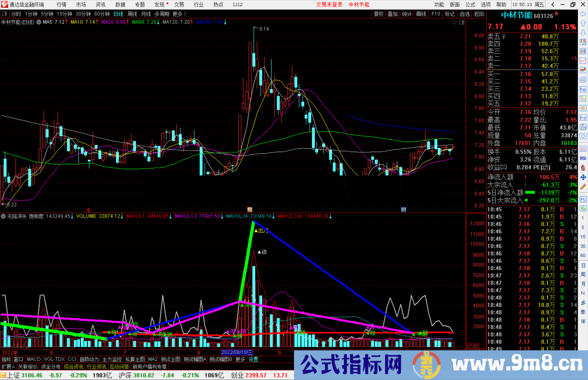
Task: Switch chart to 15分钟 period
Action: (x=64, y=14)
